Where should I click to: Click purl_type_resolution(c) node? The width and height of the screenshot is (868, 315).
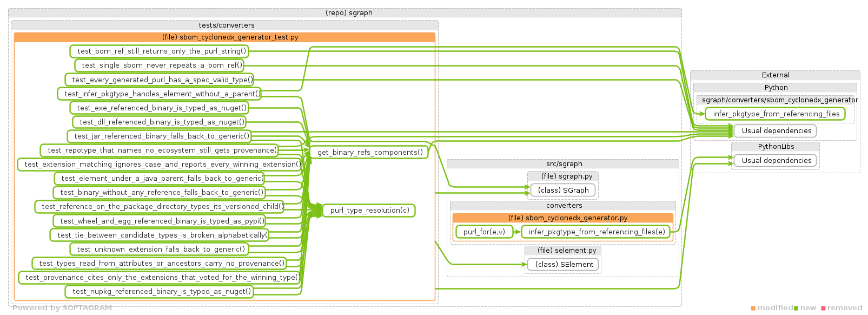point(369,210)
